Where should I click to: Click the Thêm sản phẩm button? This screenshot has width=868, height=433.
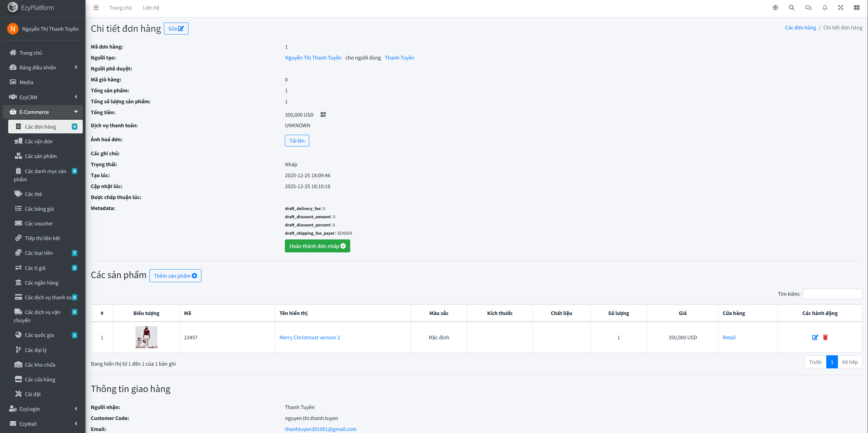[x=175, y=276]
